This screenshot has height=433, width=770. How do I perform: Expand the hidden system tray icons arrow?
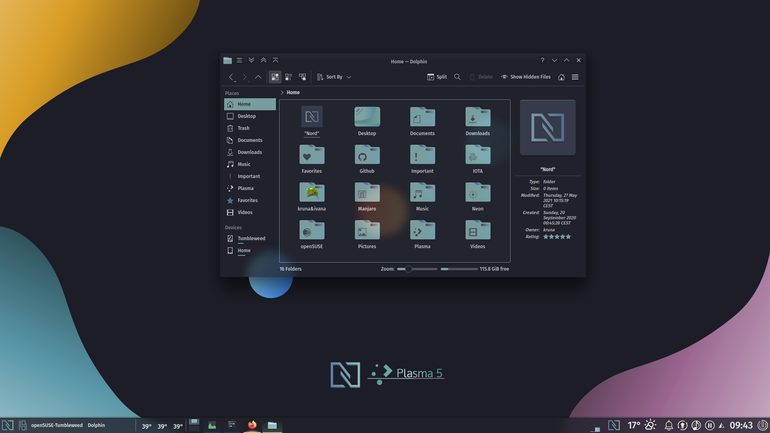click(721, 426)
